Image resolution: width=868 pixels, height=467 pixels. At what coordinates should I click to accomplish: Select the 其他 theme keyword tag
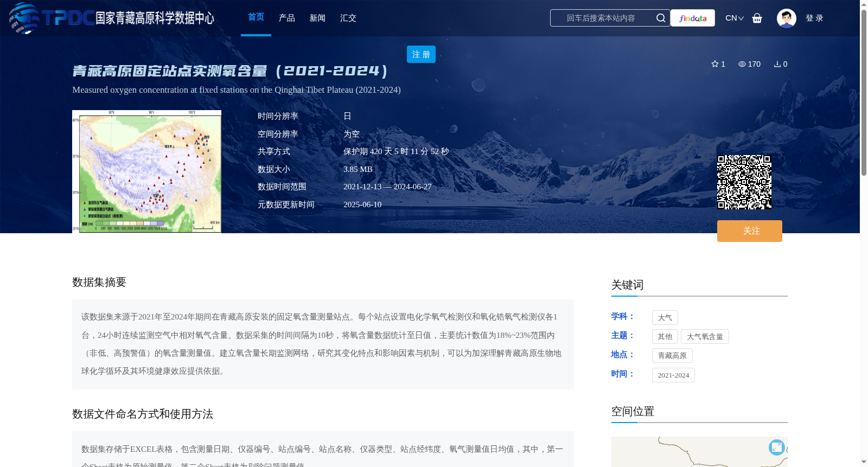click(x=665, y=337)
